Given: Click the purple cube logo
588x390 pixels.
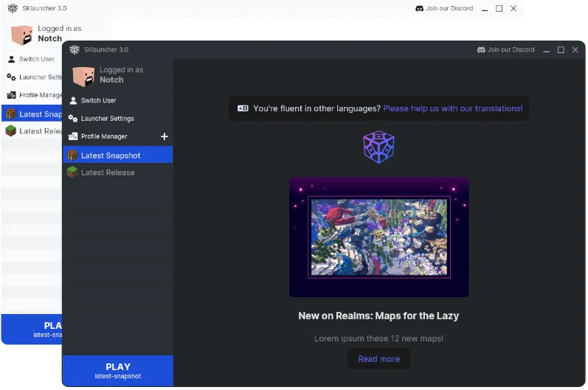Looking at the screenshot, I should [378, 147].
